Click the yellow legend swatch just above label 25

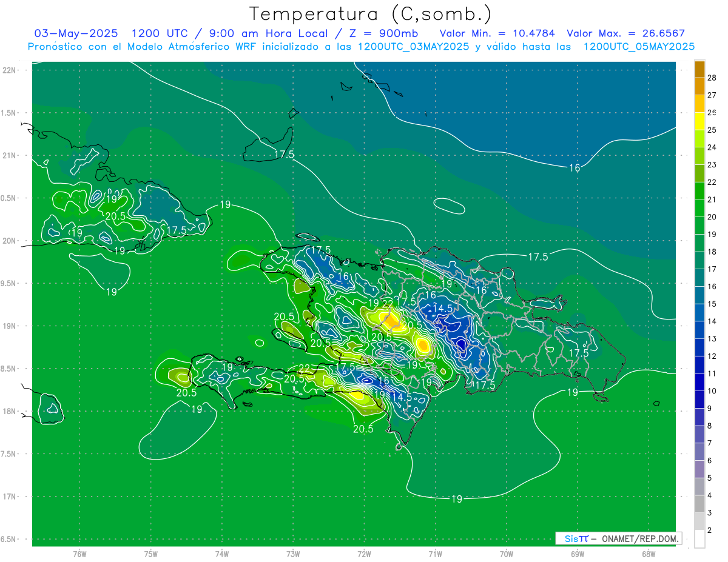pyautogui.click(x=699, y=121)
